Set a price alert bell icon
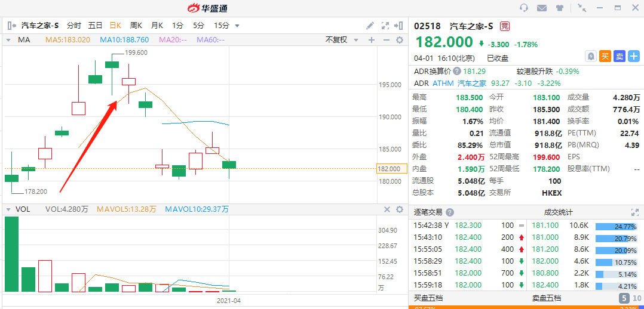The image size is (644, 309). click(x=591, y=56)
